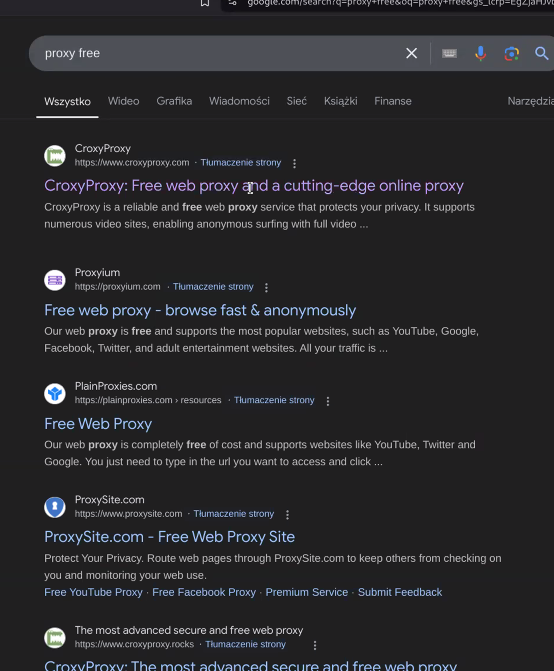Open the more options menu for the Proxyium result
The height and width of the screenshot is (671, 554).
pyautogui.click(x=266, y=287)
